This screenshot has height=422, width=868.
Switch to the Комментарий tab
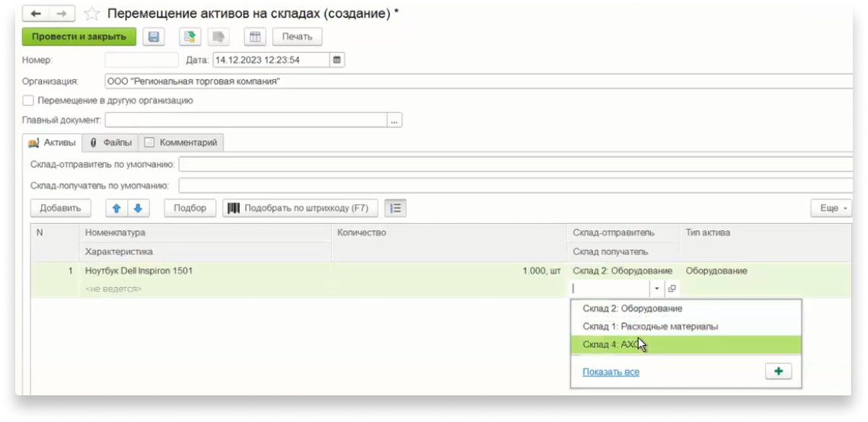181,143
